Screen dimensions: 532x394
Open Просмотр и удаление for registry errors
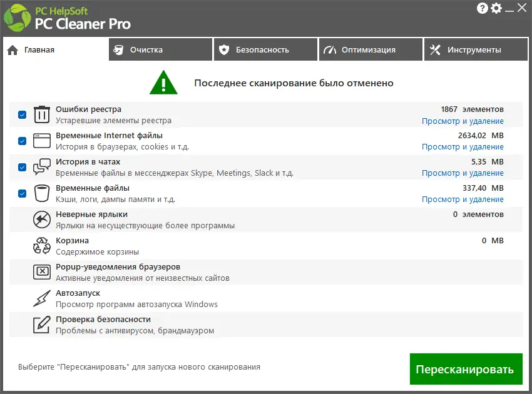coord(463,121)
